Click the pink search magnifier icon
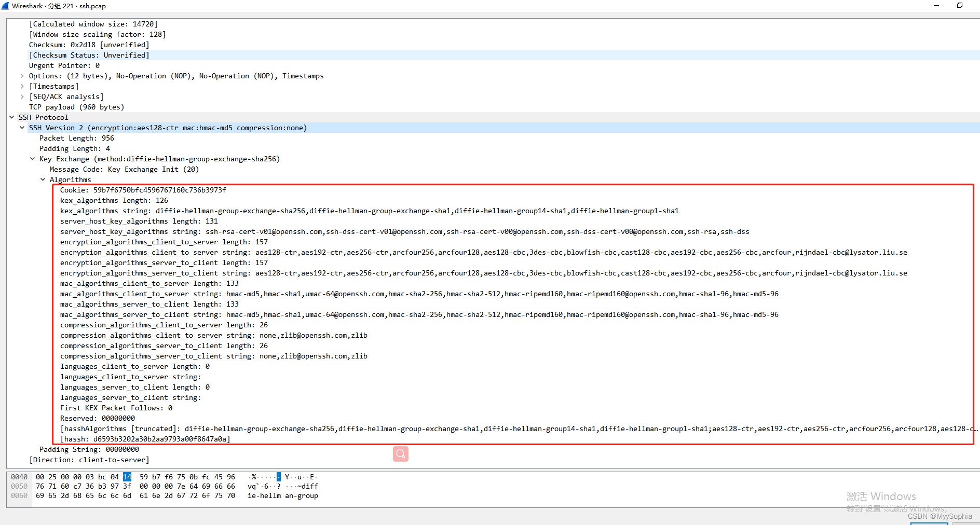This screenshot has width=980, height=525. point(401,454)
